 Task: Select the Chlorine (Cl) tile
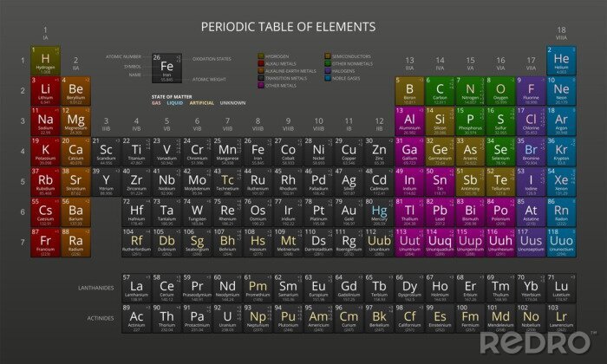531,121
